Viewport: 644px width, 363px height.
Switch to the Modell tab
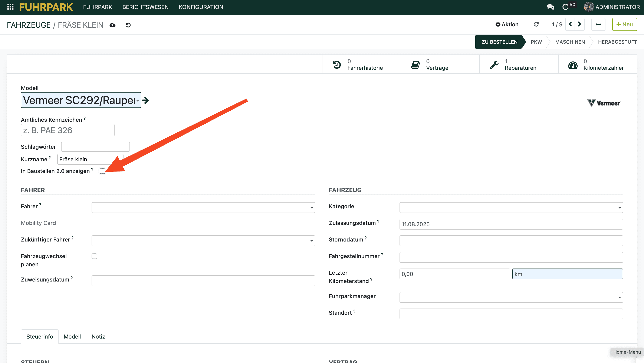[72, 337]
